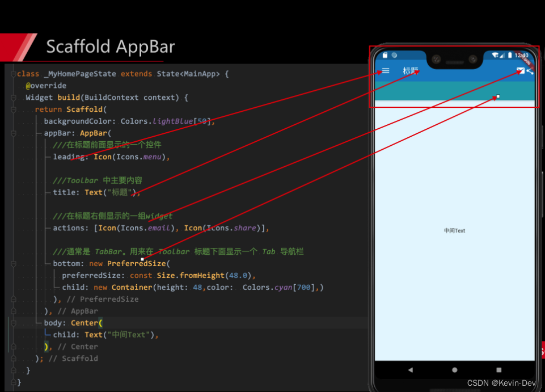The width and height of the screenshot is (545, 392).
Task: Click the leading: Icon(Icons.menu) line
Action: click(x=111, y=157)
